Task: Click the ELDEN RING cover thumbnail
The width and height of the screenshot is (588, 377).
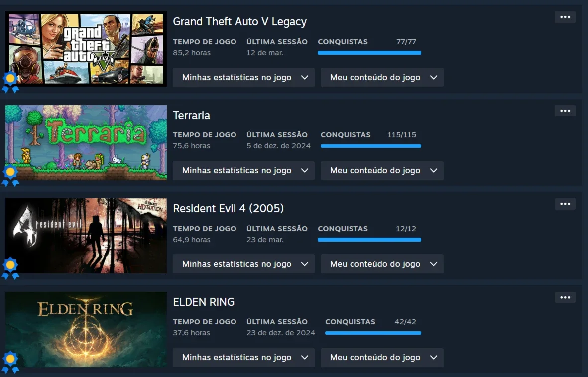Action: [x=86, y=329]
